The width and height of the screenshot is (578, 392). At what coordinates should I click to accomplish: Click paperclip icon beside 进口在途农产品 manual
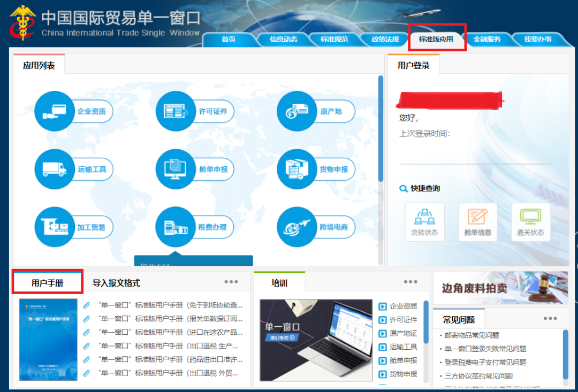pyautogui.click(x=86, y=332)
